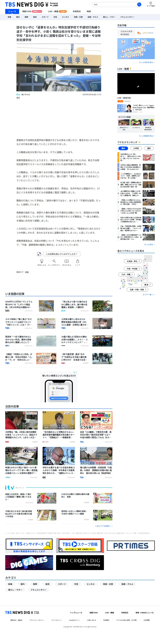Open the ドキュメンタリー item in top category bar
The height and width of the screenshot is (644, 160).
point(127,17)
